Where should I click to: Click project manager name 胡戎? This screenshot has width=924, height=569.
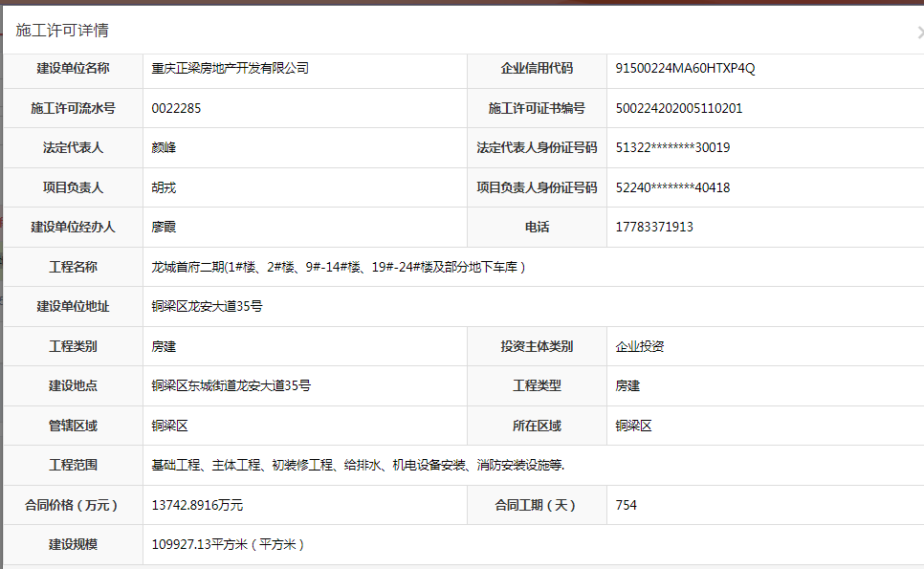tap(164, 188)
